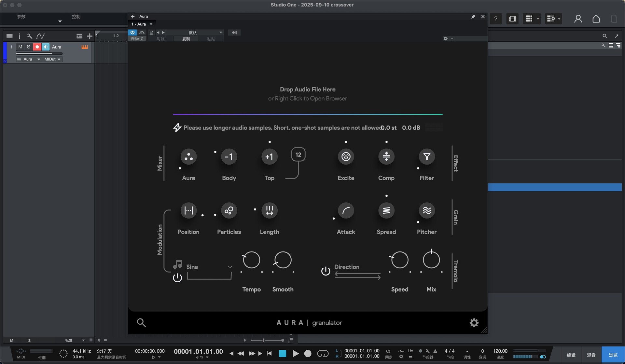Show automation with the curve icon
Screen dimensions: 625x364
coord(40,36)
